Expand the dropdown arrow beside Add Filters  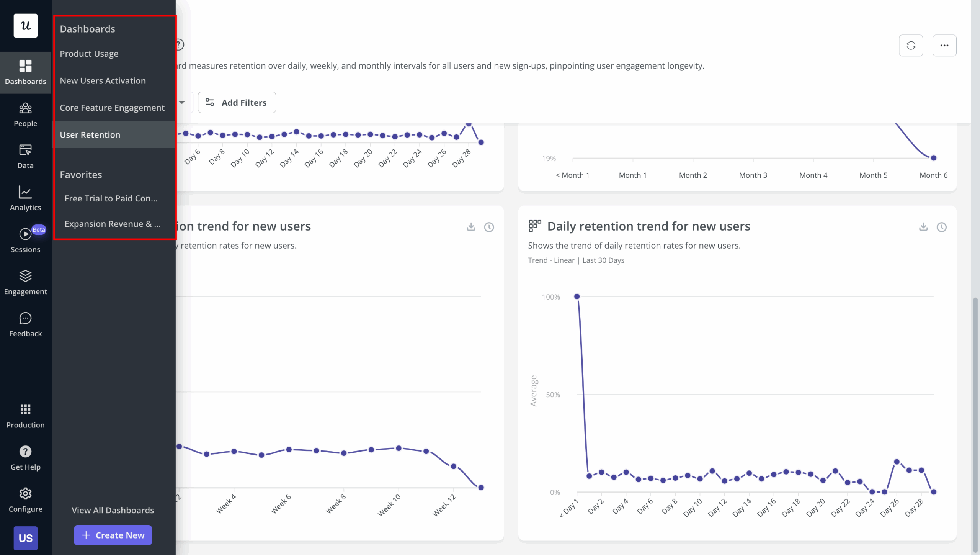click(182, 102)
